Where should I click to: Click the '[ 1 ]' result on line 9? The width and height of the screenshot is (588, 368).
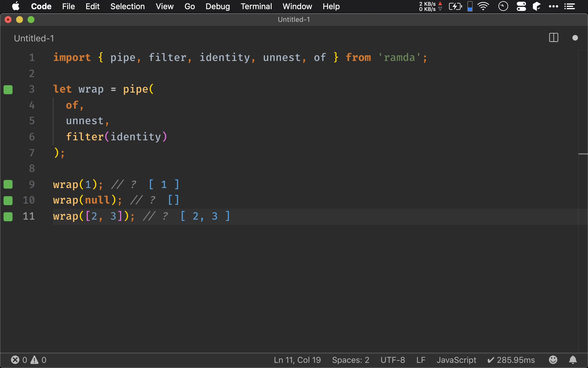(164, 184)
